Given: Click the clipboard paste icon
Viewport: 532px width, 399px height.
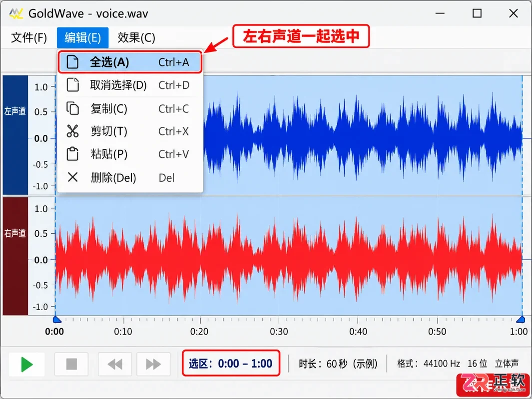Looking at the screenshot, I should (x=72, y=154).
